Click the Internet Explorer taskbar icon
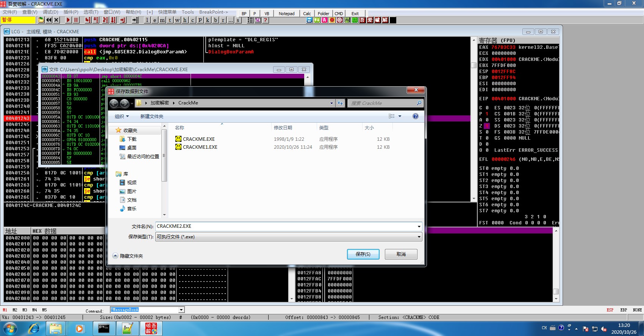 34,328
